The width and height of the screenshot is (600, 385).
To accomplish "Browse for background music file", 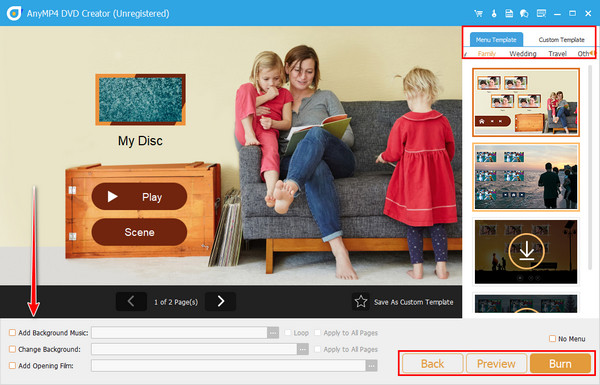I will tap(273, 333).
